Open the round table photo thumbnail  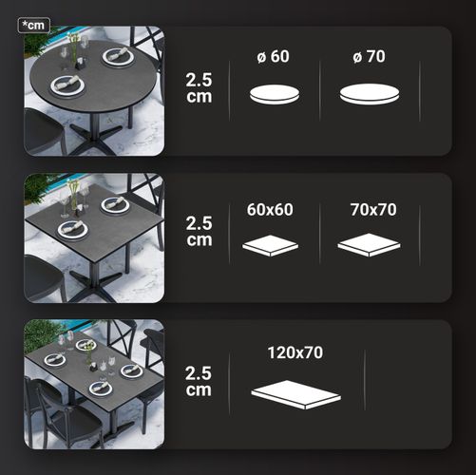(94, 91)
